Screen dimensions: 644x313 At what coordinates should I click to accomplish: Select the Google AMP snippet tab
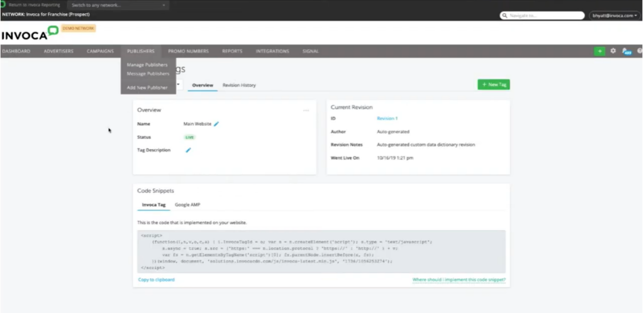187,205
